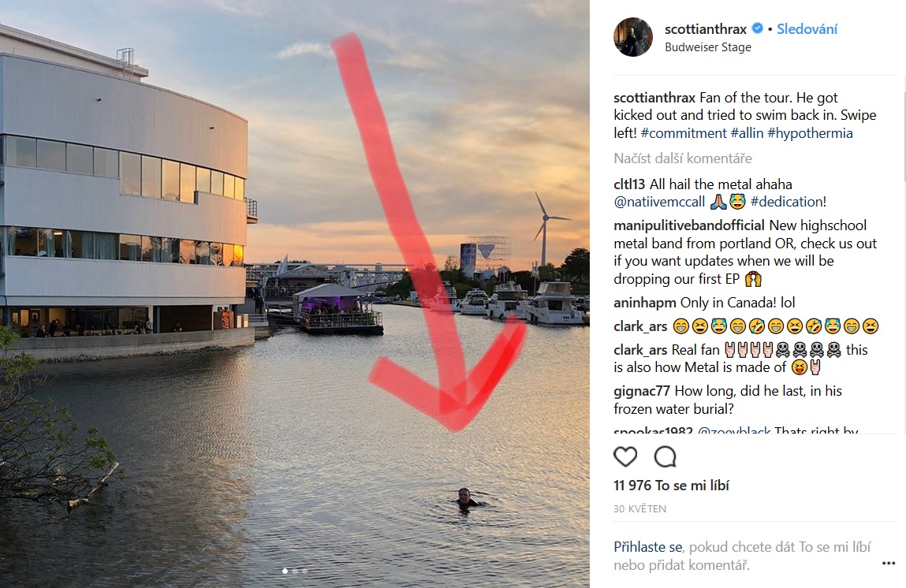View the 11 976 likes list
This screenshot has height=588, width=906.
point(671,486)
